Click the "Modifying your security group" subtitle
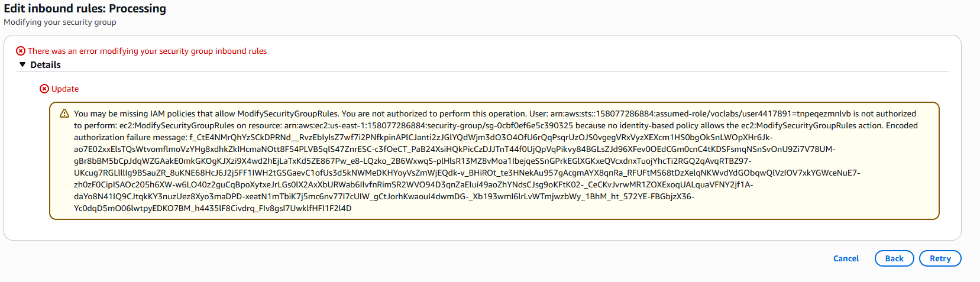 click(60, 22)
